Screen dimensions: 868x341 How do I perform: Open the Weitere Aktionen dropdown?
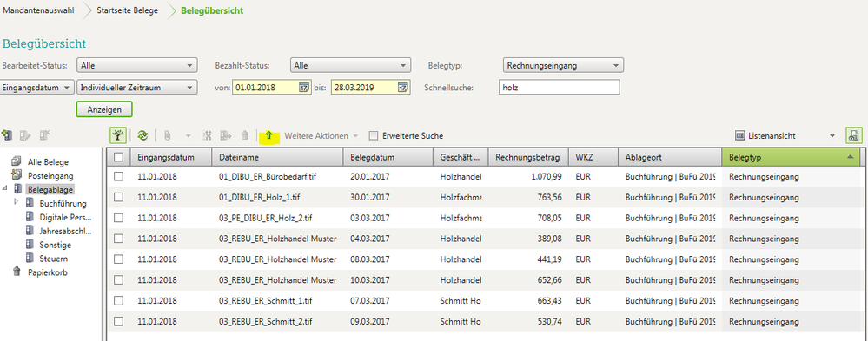point(321,135)
